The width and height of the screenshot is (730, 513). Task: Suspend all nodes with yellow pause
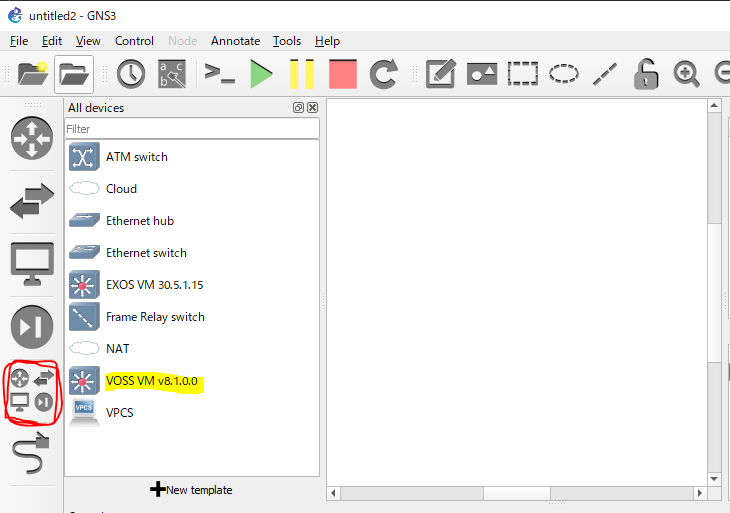point(302,74)
